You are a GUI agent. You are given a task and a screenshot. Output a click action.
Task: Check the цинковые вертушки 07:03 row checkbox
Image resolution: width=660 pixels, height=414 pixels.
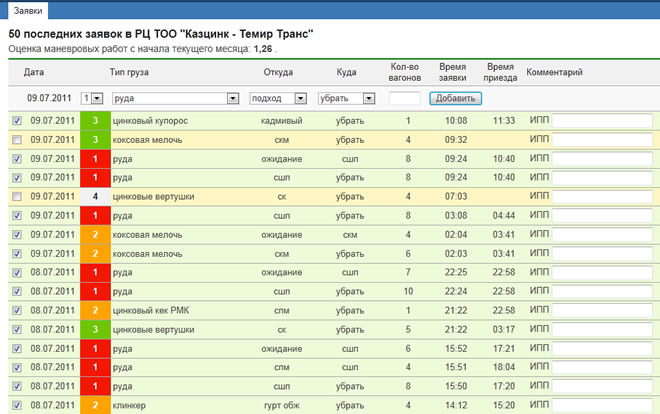(x=17, y=196)
